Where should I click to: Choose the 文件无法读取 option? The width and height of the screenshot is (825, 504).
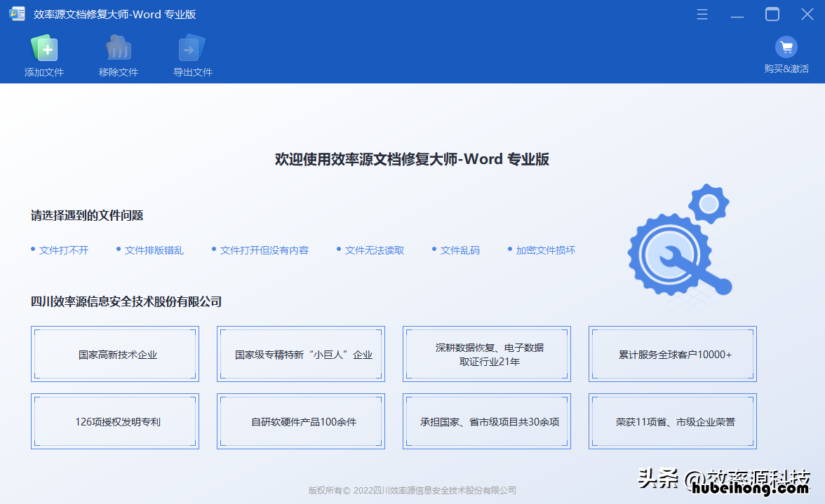pos(374,250)
